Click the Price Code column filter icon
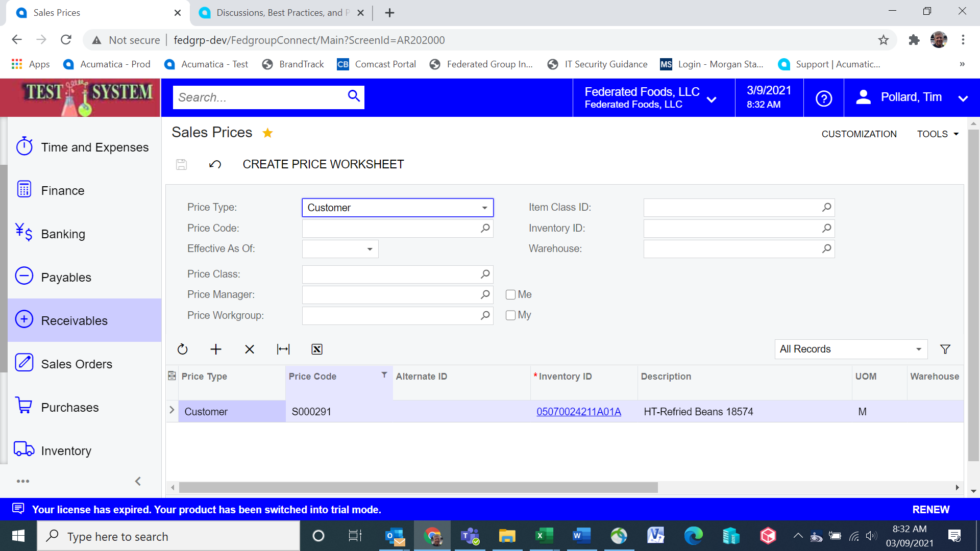The height and width of the screenshot is (551, 980). pos(384,375)
